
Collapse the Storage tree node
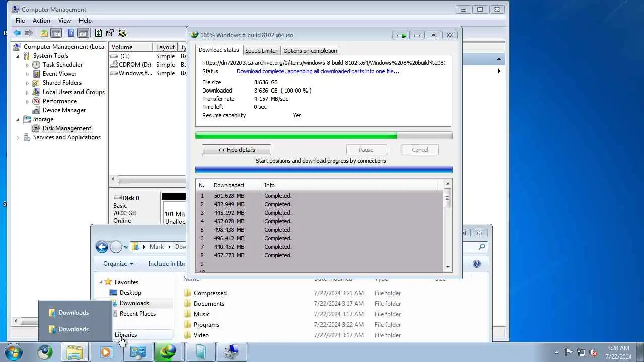click(18, 119)
